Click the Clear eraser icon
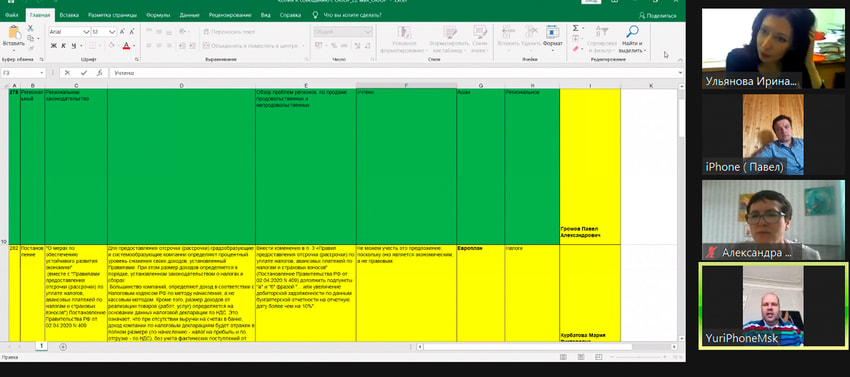The height and width of the screenshot is (377, 850). point(576,49)
